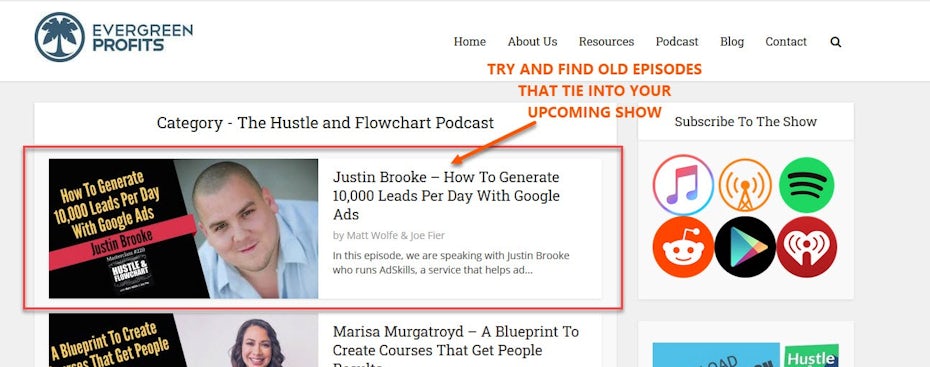Click the Category Hustle and Flowchart Podcast heading
The width and height of the screenshot is (930, 367).
(x=325, y=123)
